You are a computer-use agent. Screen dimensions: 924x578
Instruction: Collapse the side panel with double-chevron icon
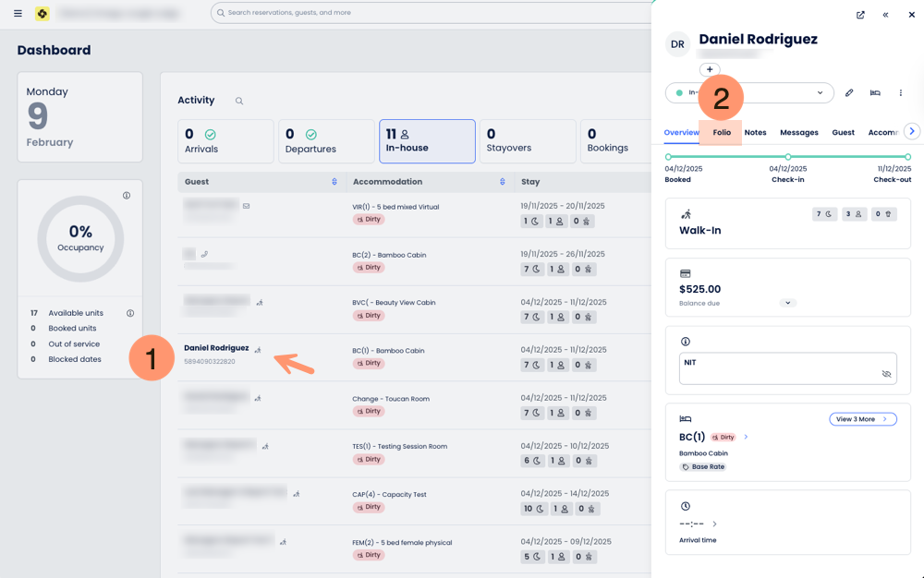[x=885, y=15]
